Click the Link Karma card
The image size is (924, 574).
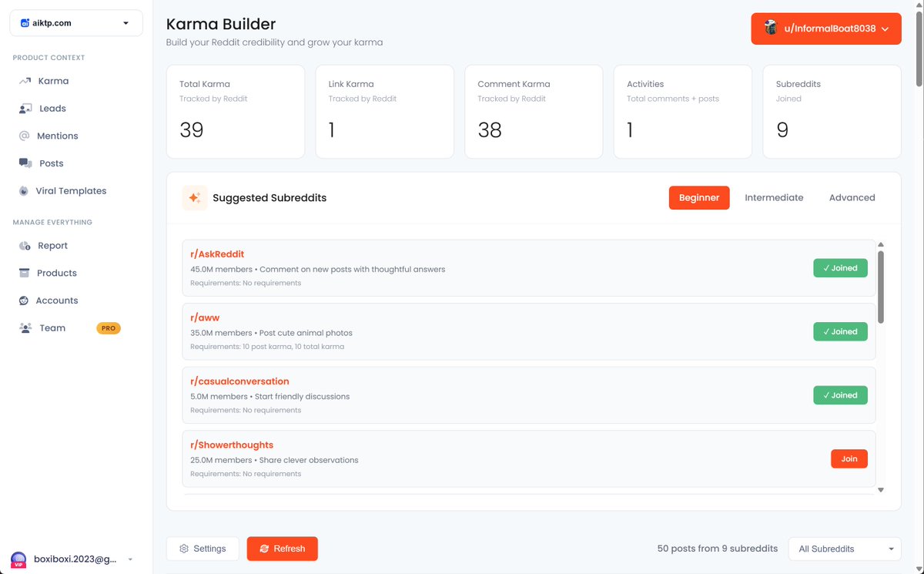[384, 112]
